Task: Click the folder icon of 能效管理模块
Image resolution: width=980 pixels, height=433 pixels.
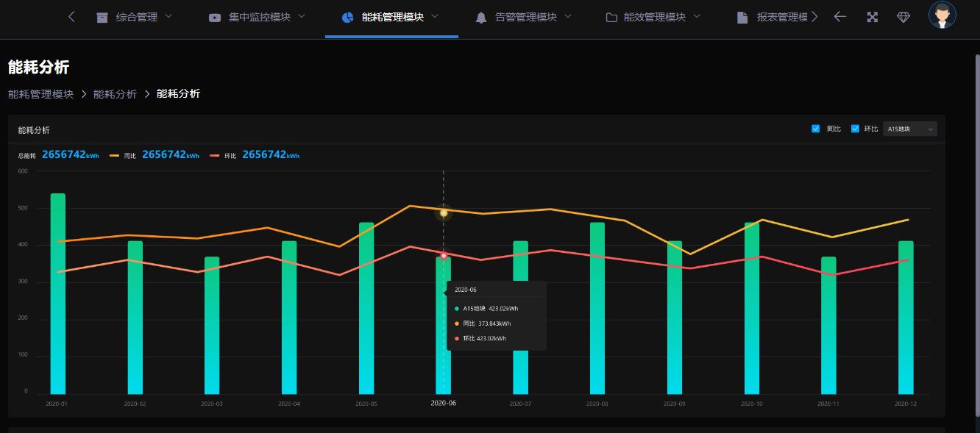Action: (x=611, y=17)
